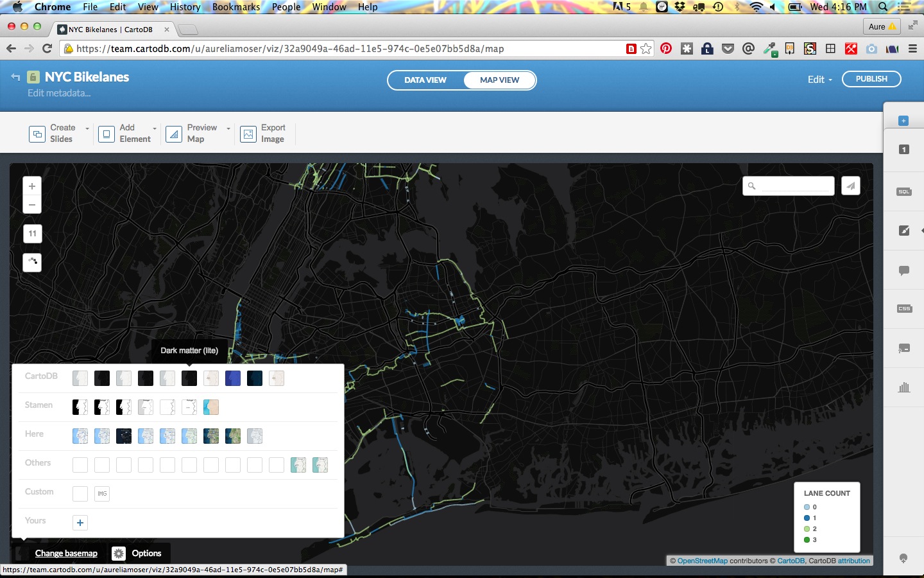924x578 pixels.
Task: Open the legends panel icon below CSS
Action: click(x=903, y=348)
